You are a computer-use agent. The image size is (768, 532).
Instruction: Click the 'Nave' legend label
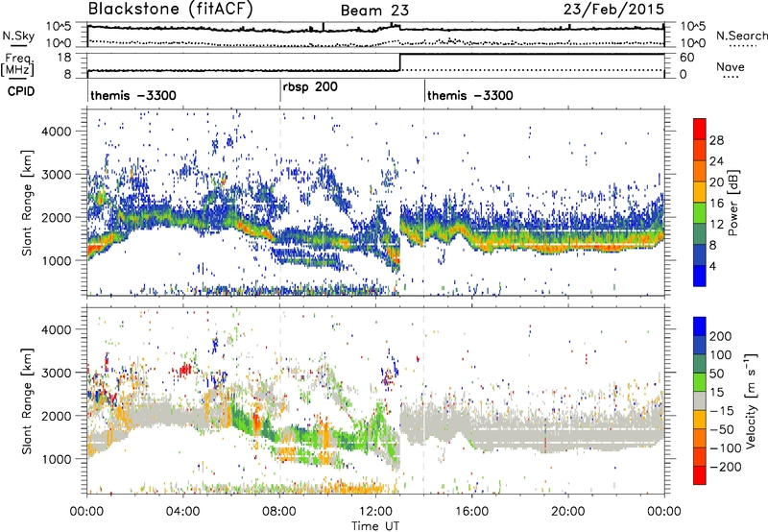[731, 66]
